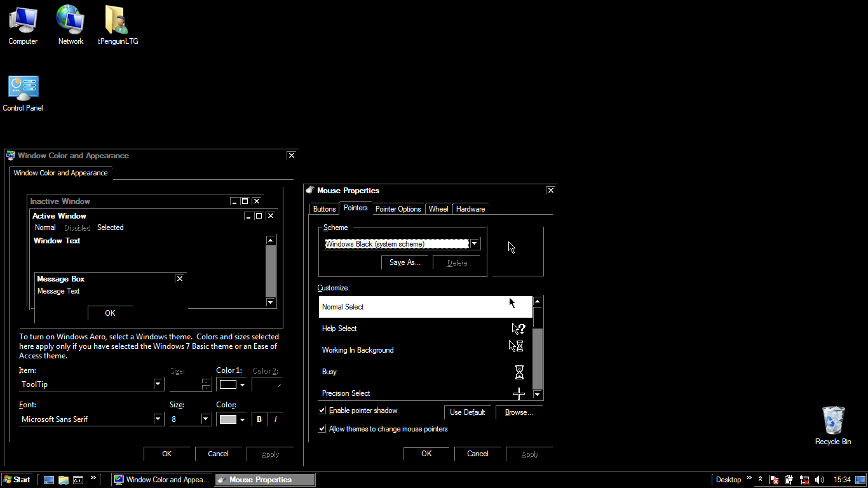The width and height of the screenshot is (868, 488).
Task: Launch Command Prompt from quick launch
Action: (78, 480)
